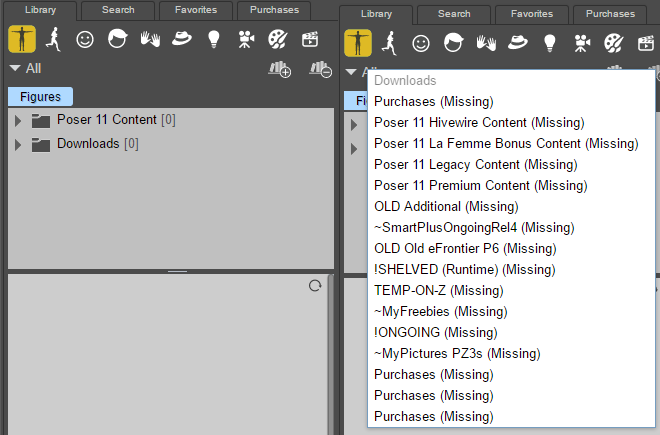Image resolution: width=660 pixels, height=435 pixels.
Task: Refresh the left panel preview area
Action: pos(315,286)
